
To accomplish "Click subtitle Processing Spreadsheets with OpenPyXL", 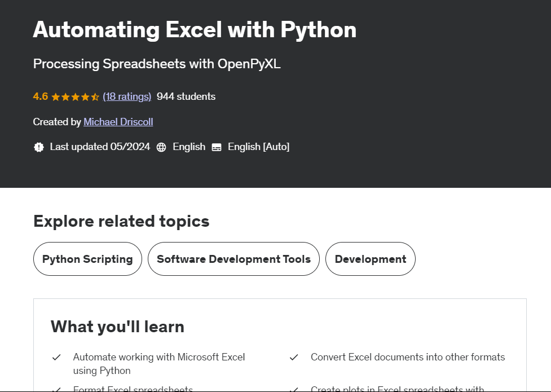I will coord(157,64).
